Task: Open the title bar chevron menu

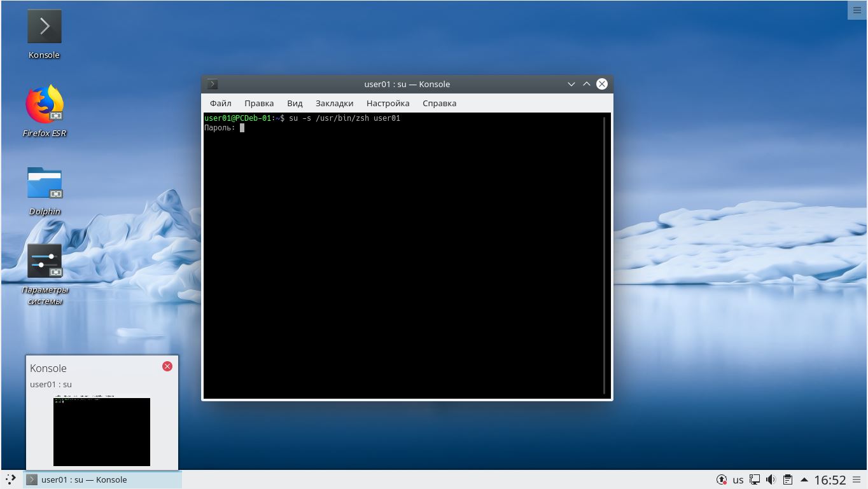Action: 571,83
